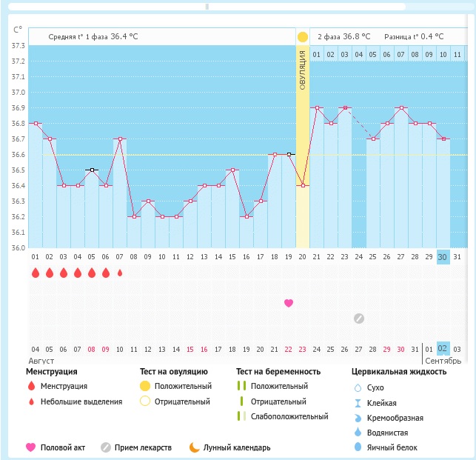Select the highlighted 02 September date cell
Screen dimensions: 476x460
coord(443,349)
